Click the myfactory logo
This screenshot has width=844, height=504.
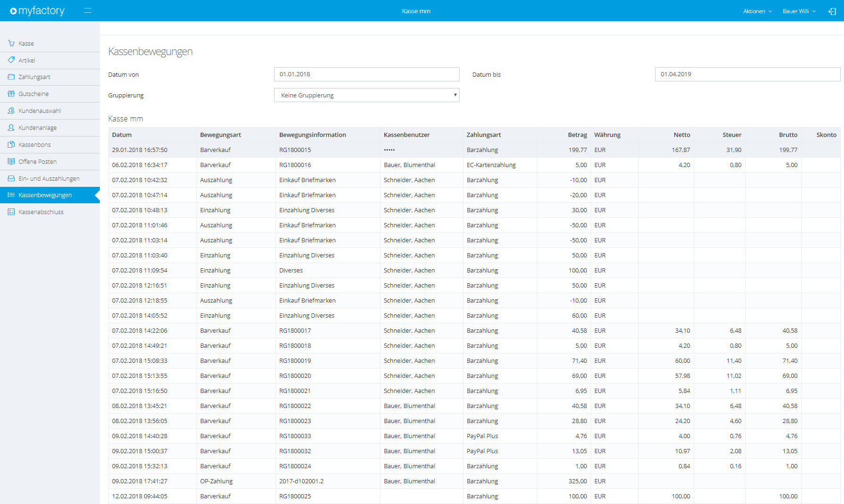coord(37,10)
